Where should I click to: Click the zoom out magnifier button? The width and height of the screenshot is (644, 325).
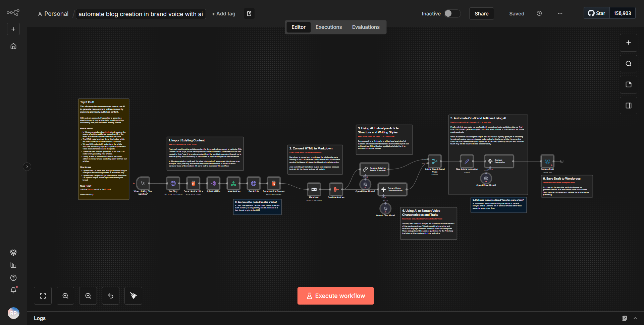click(88, 296)
